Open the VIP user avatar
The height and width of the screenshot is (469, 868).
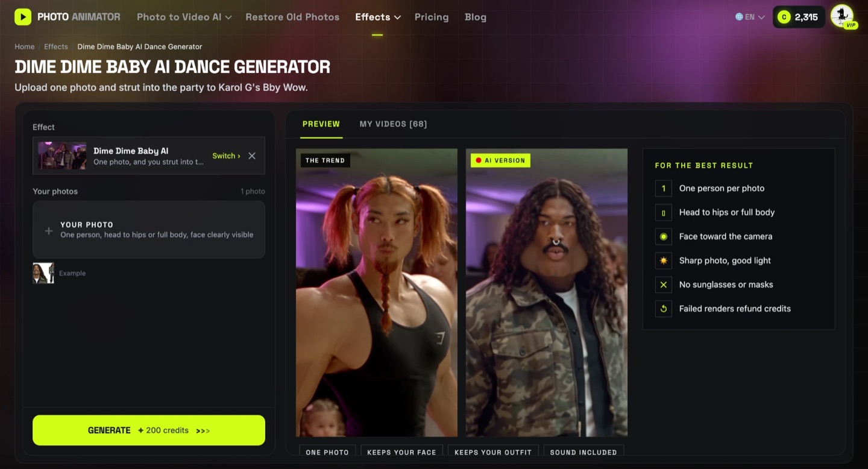coord(843,16)
